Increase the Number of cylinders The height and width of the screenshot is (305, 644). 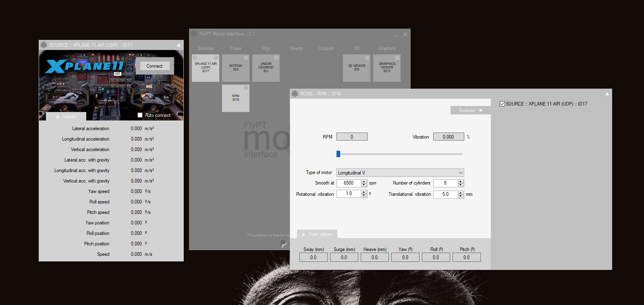(461, 181)
